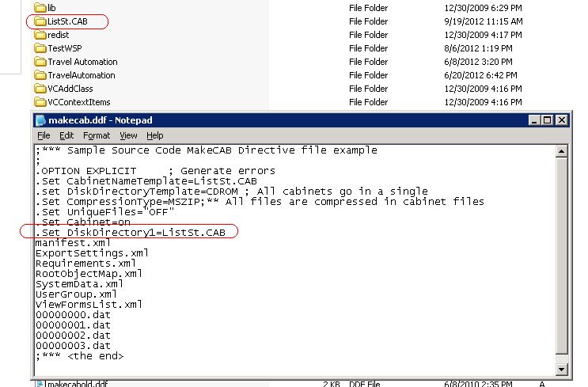
Task: Click the RootObjectMap.xml line
Action: [89, 274]
